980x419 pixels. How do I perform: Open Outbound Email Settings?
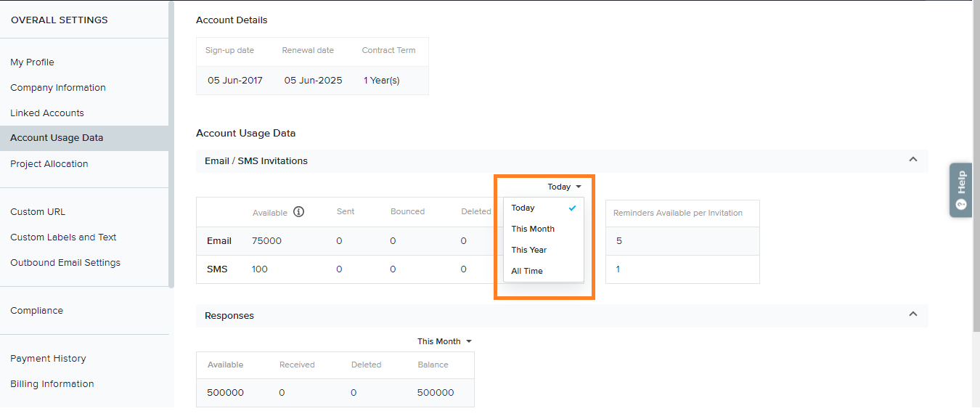point(65,263)
